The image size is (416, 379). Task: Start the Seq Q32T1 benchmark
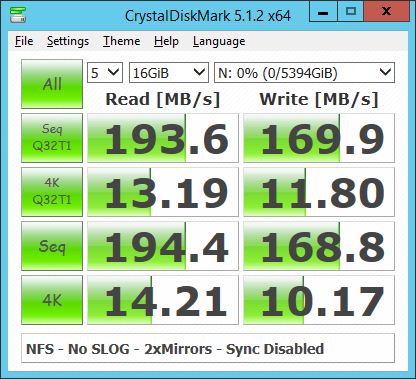[52, 138]
